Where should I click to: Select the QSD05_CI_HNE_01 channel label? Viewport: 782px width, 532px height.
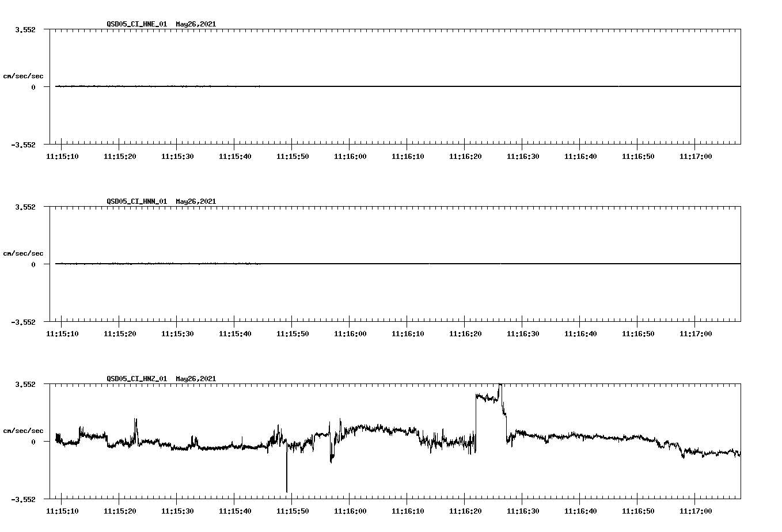pos(136,25)
